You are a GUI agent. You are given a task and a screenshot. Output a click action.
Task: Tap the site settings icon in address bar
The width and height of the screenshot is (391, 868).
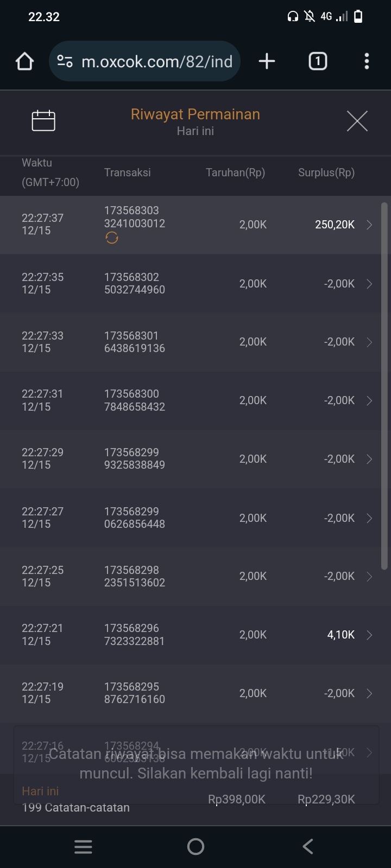(x=65, y=61)
